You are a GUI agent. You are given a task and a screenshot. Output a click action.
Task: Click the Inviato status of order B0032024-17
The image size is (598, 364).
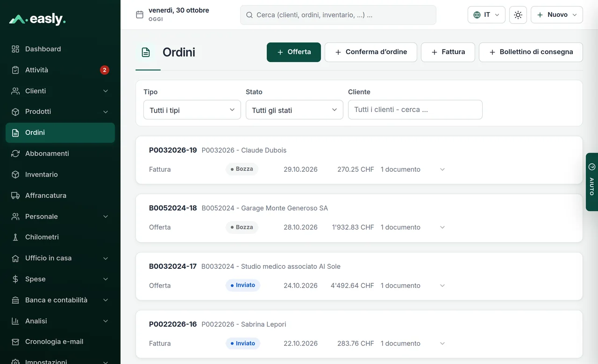(243, 285)
